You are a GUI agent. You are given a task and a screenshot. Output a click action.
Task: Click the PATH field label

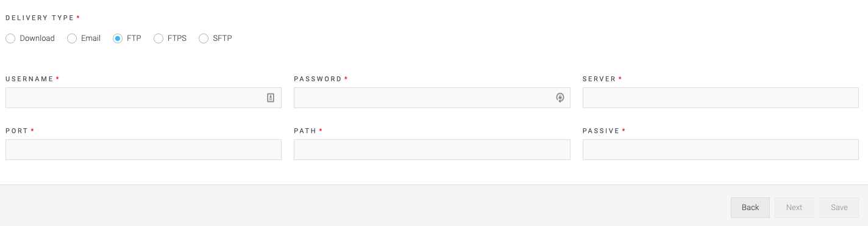(305, 131)
